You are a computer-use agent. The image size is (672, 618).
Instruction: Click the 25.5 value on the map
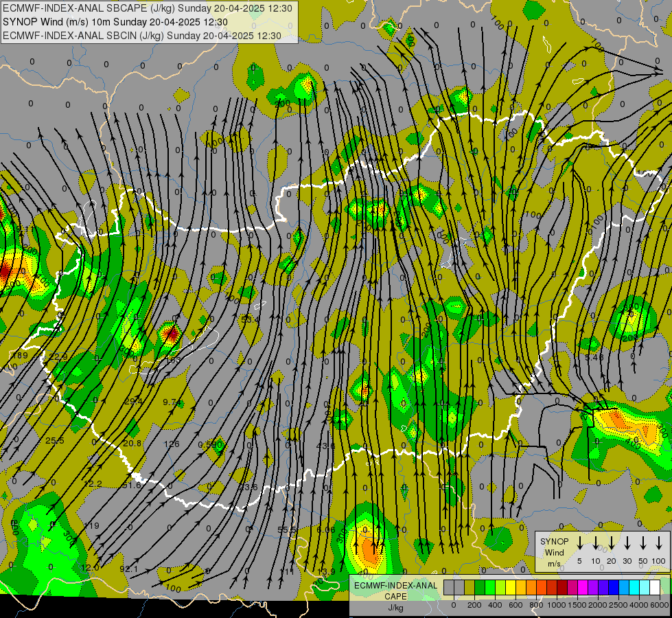[55, 441]
